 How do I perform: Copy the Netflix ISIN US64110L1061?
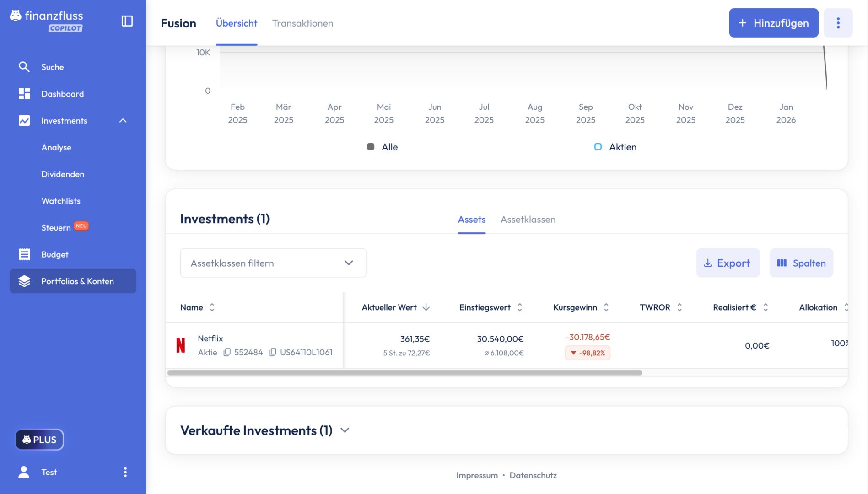273,352
